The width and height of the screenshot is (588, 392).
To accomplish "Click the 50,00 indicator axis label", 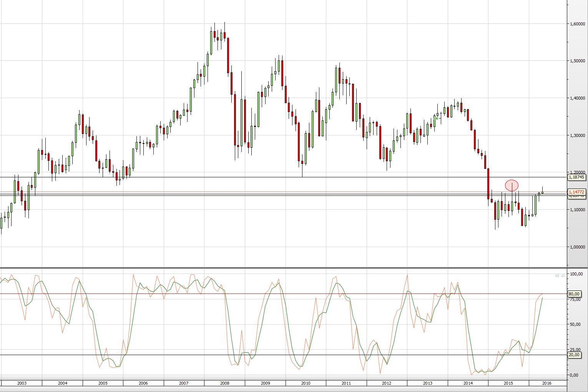I will [x=575, y=324].
